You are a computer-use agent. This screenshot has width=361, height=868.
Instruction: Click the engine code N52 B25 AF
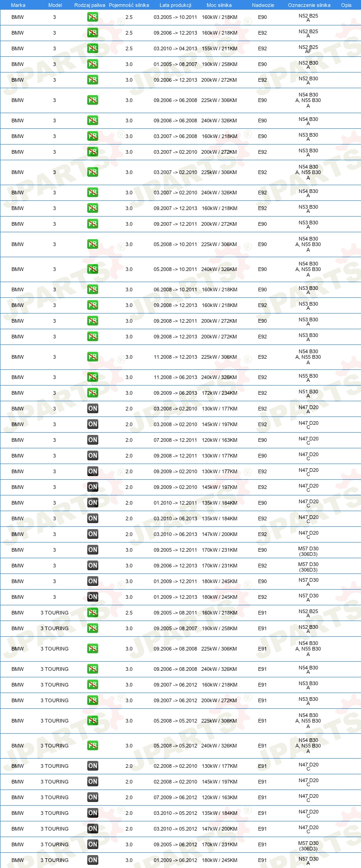pos(308,49)
